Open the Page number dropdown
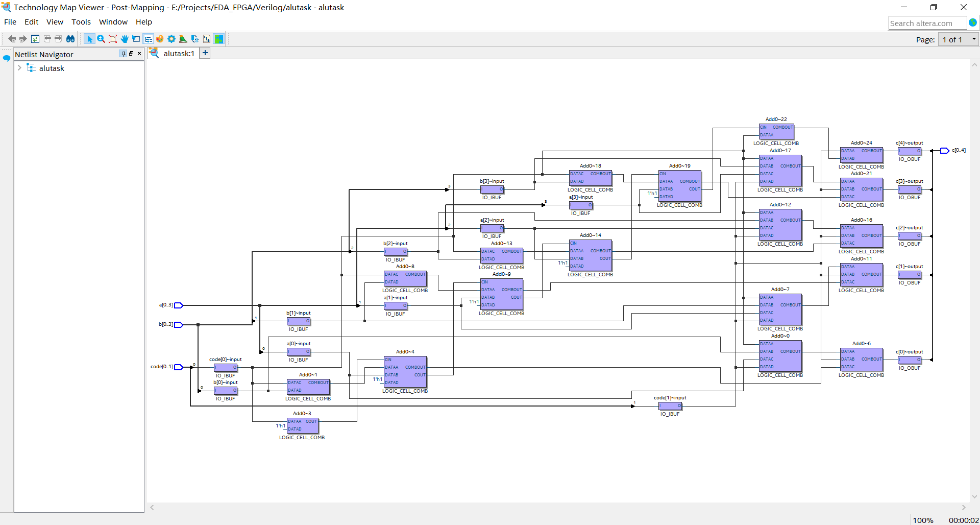Screen dimensions: 980x525 pyautogui.click(x=974, y=39)
